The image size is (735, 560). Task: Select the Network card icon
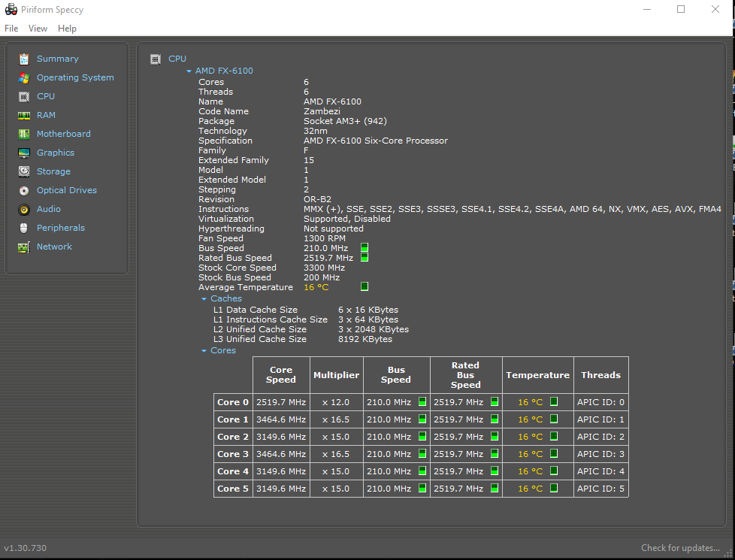click(x=24, y=247)
